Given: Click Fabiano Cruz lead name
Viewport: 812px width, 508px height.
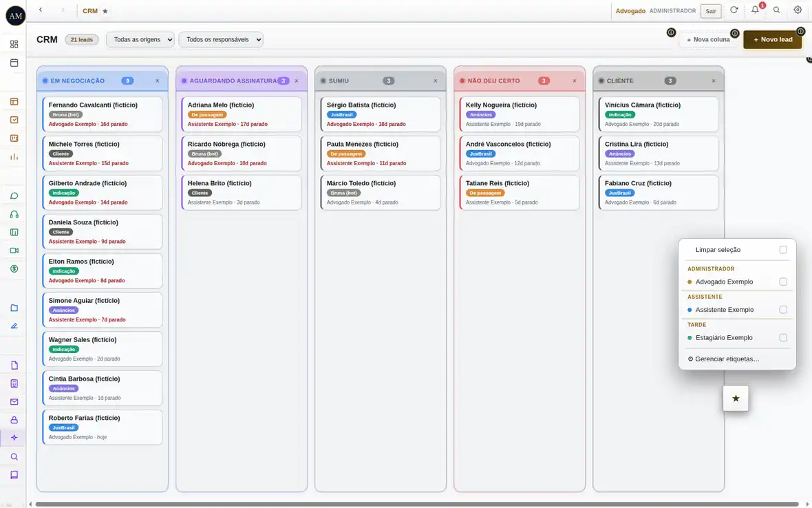Looking at the screenshot, I should pos(638,183).
